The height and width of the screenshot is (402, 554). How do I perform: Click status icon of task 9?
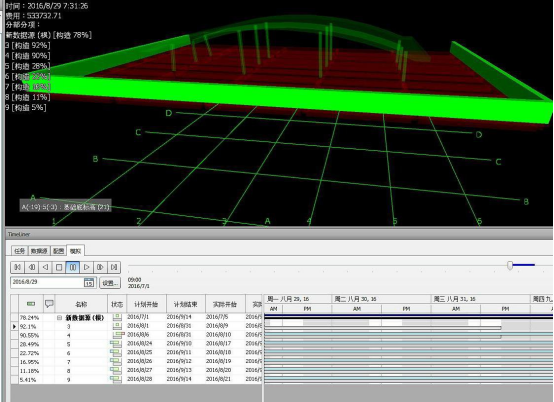pyautogui.click(x=116, y=379)
